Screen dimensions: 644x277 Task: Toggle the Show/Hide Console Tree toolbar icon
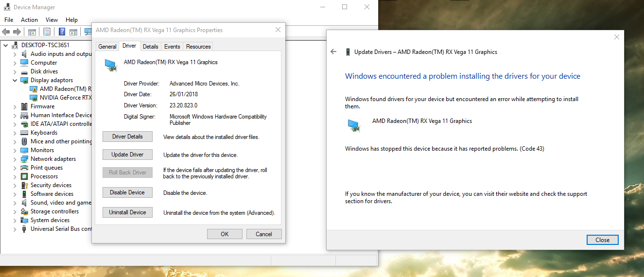pos(32,32)
